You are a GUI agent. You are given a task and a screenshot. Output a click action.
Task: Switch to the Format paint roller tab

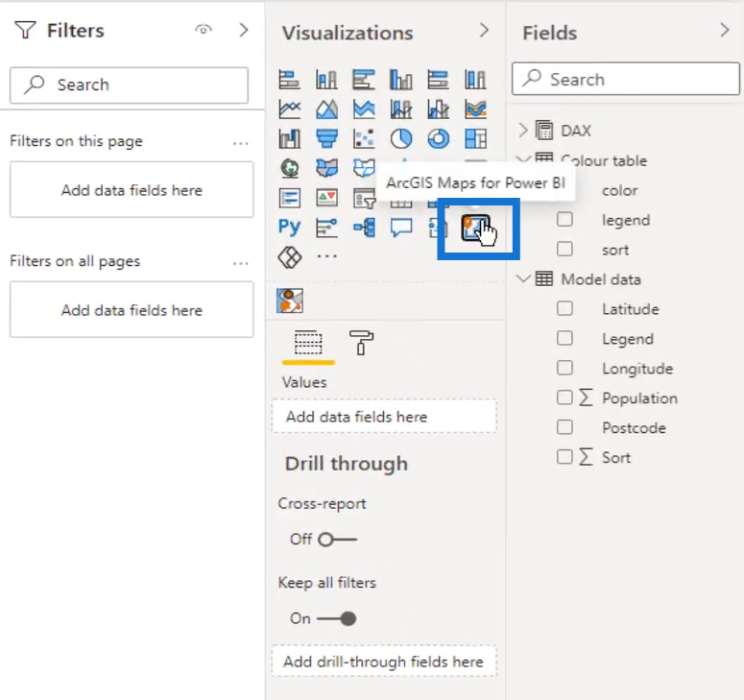[x=362, y=343]
